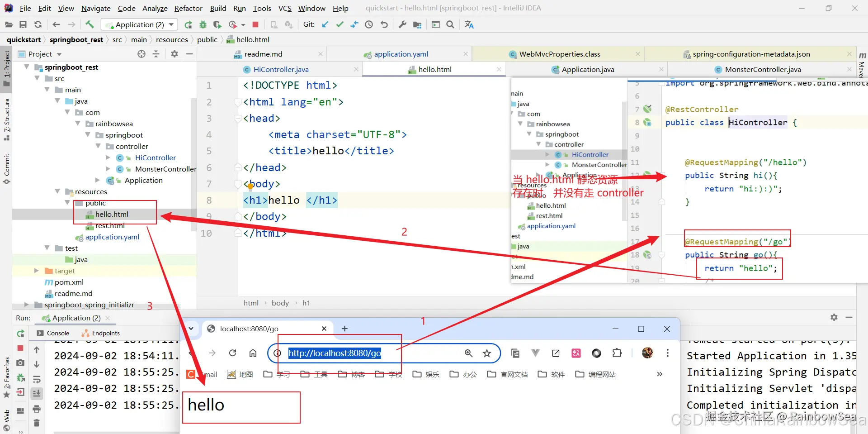This screenshot has width=868, height=434.
Task: Click the Translate icon in main toolbar
Action: [x=469, y=24]
